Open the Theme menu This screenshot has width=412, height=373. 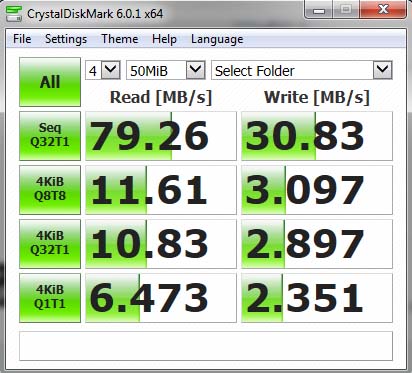click(120, 39)
